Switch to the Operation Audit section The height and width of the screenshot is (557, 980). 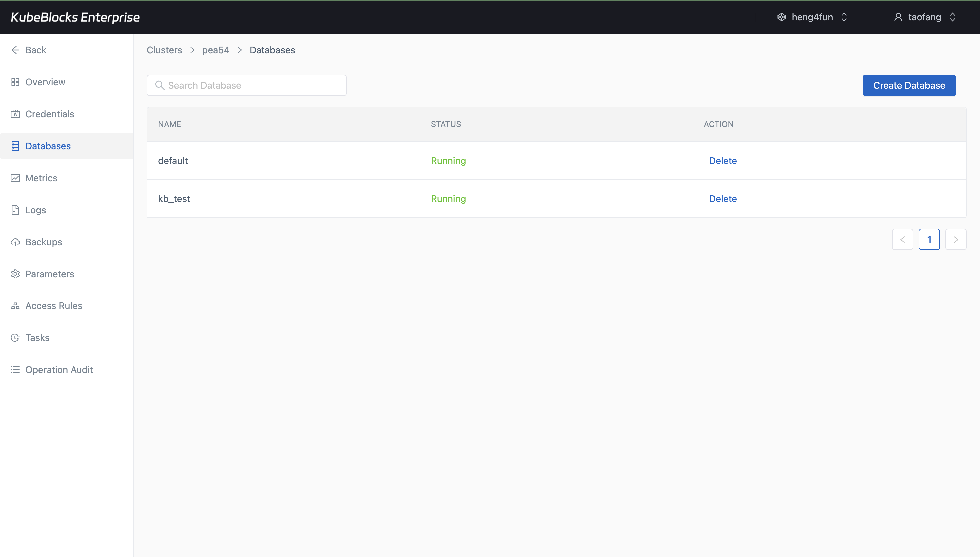tap(59, 369)
